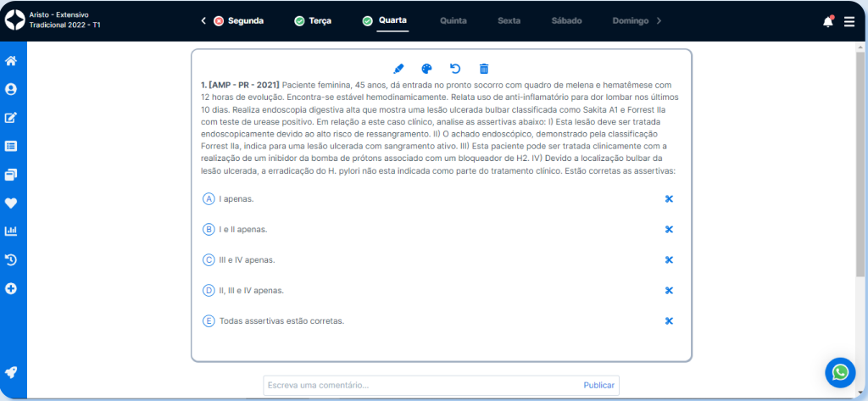Open favorites heart icon in sidebar
Image resolution: width=868 pixels, height=401 pixels.
12,203
